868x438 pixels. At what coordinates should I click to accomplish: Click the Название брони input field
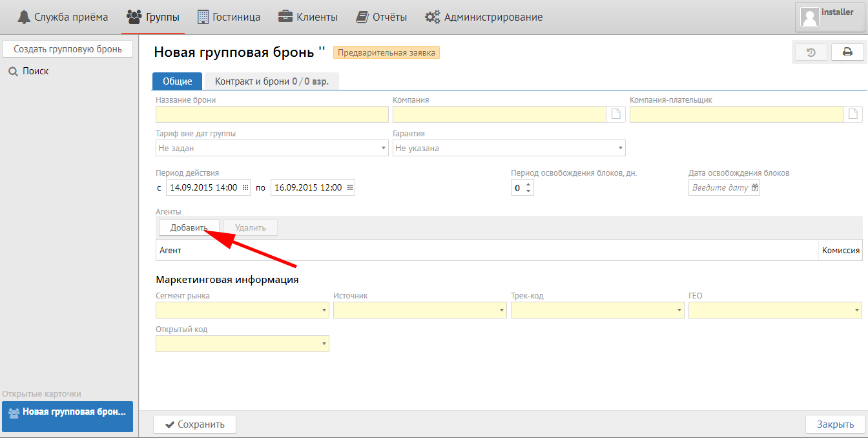272,114
